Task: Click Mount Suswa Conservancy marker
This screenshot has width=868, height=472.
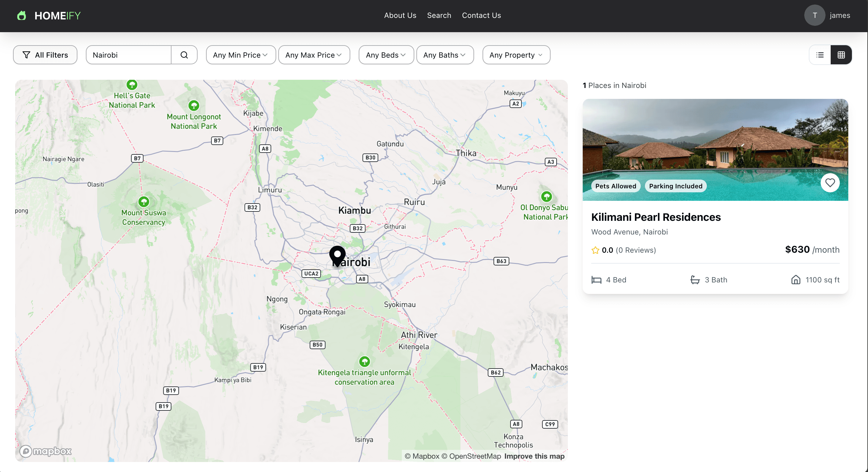Action: tap(144, 202)
